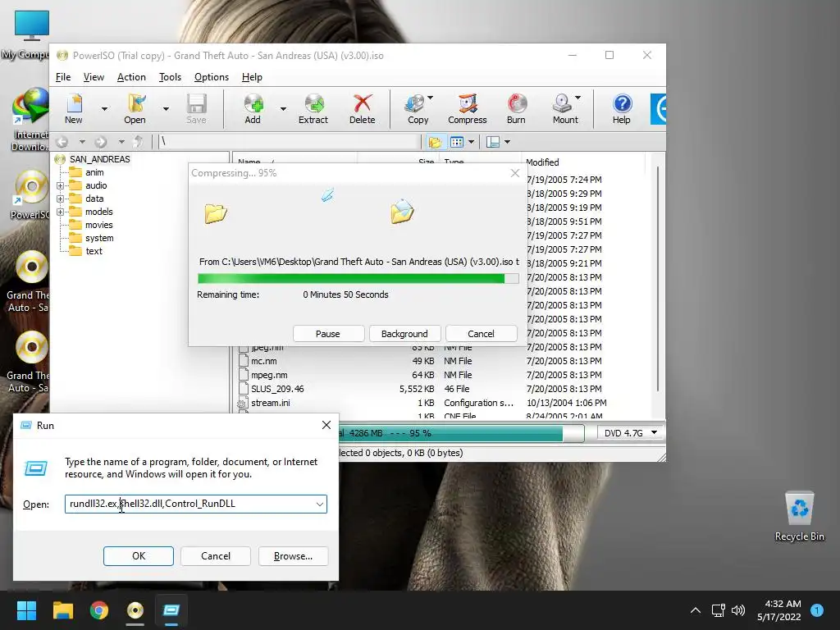Expand the audio folder in tree

[x=60, y=186]
